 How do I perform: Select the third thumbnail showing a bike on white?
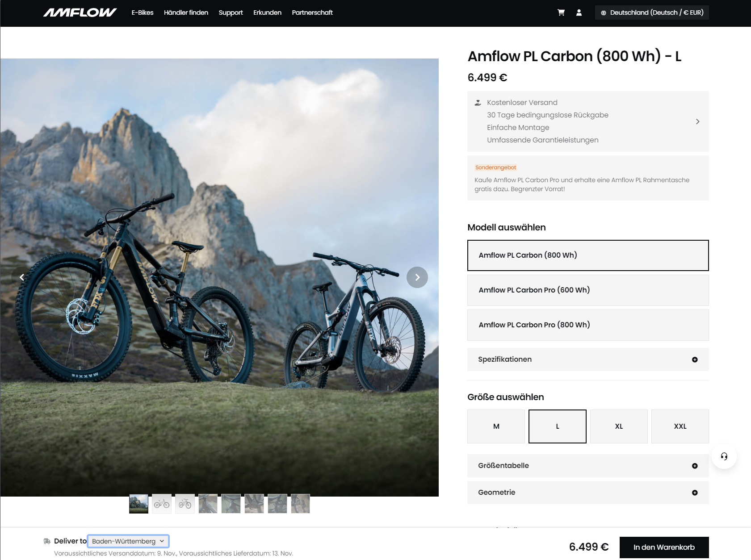tap(185, 504)
